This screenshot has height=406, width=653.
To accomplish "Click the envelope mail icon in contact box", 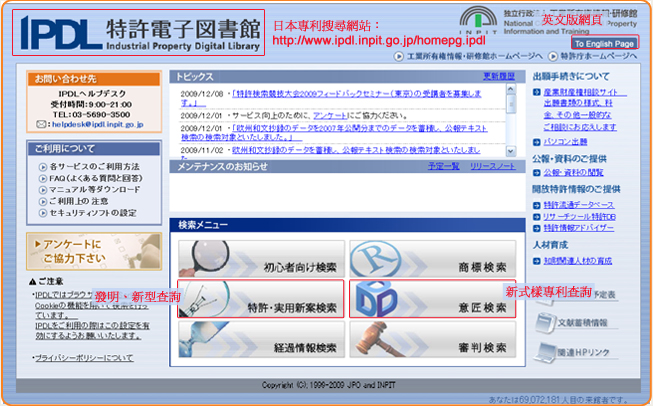I will coord(41,124).
